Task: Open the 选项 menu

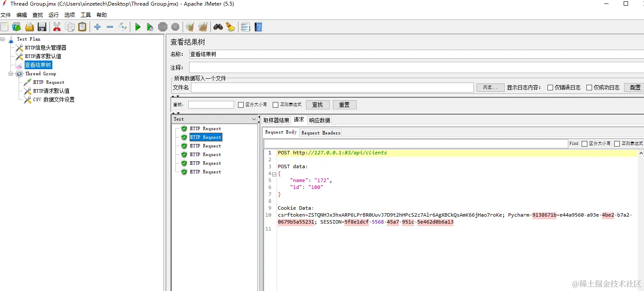Action: pos(70,15)
